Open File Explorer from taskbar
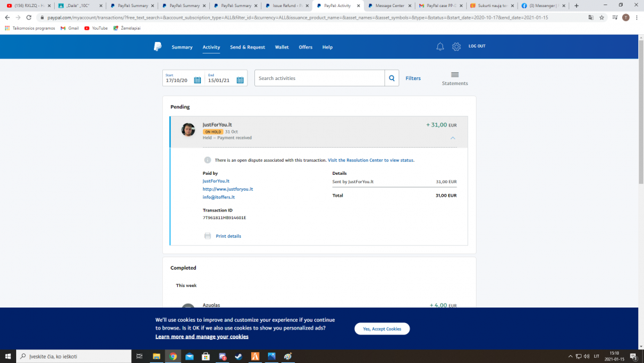This screenshot has width=644, height=363. (156, 357)
